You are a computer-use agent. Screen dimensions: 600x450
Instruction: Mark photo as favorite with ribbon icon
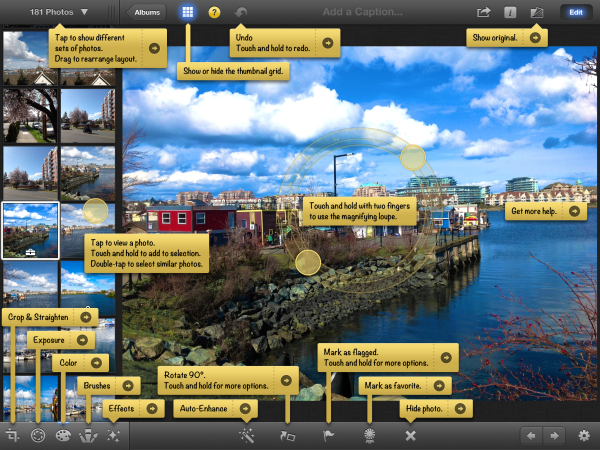[x=369, y=435]
